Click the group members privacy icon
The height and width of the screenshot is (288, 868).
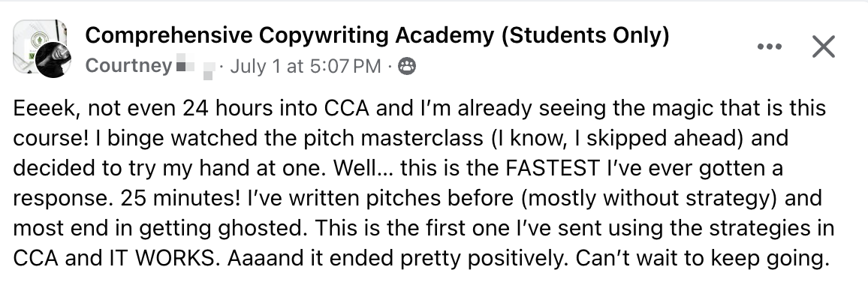click(407, 66)
